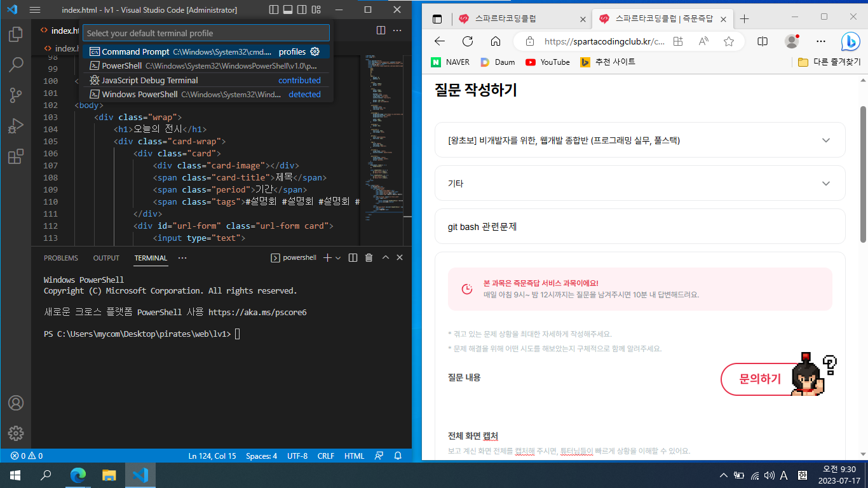Close the 즉문즉답 browser tab
Screen dimensions: 868x488
point(724,19)
